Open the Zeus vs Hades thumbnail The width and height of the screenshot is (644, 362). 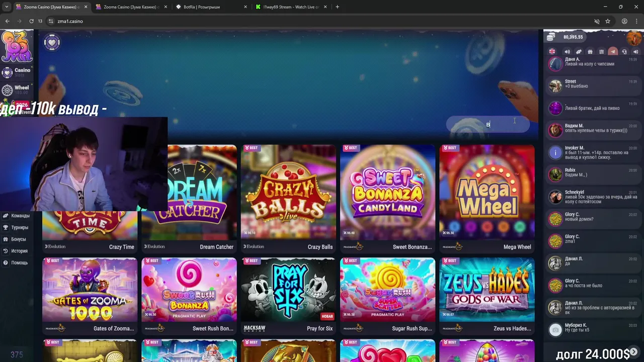click(x=487, y=290)
